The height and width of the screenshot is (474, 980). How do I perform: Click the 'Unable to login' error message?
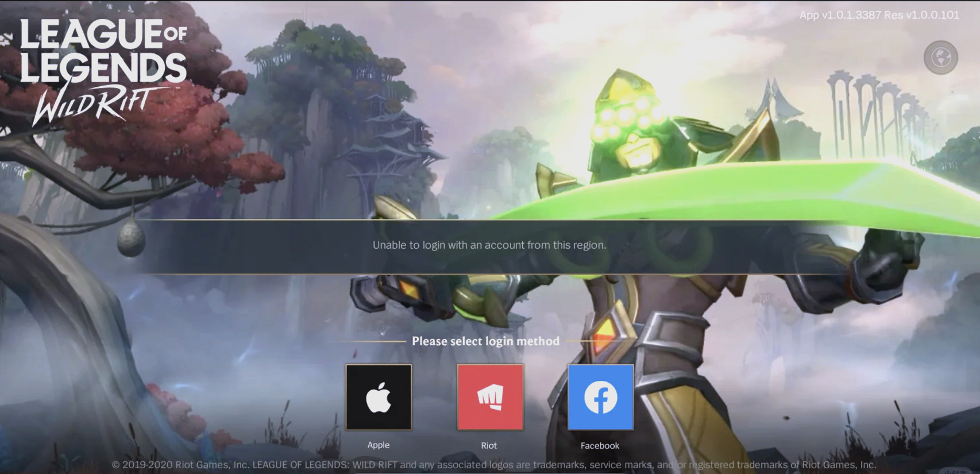coord(489,245)
